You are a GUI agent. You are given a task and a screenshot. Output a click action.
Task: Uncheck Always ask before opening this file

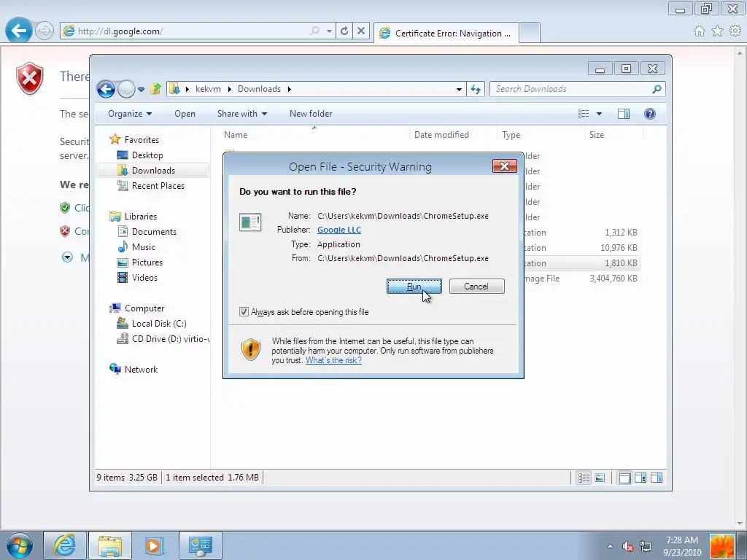click(x=244, y=312)
